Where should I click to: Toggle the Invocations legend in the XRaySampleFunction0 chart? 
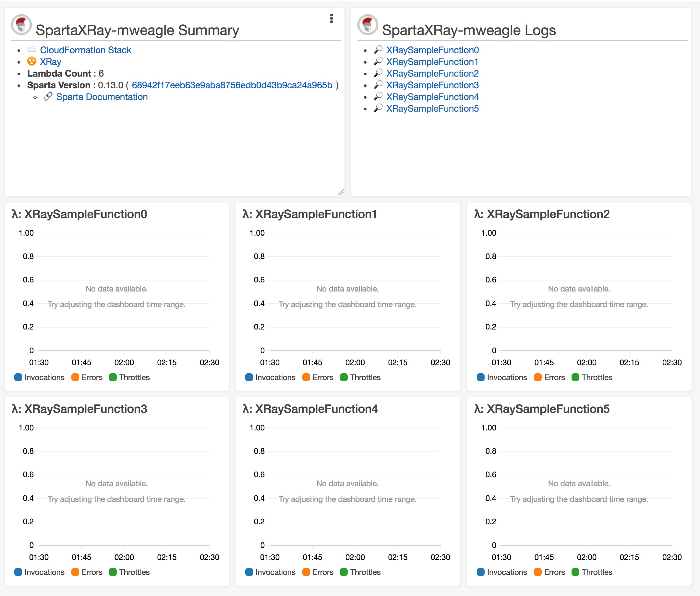pos(44,378)
